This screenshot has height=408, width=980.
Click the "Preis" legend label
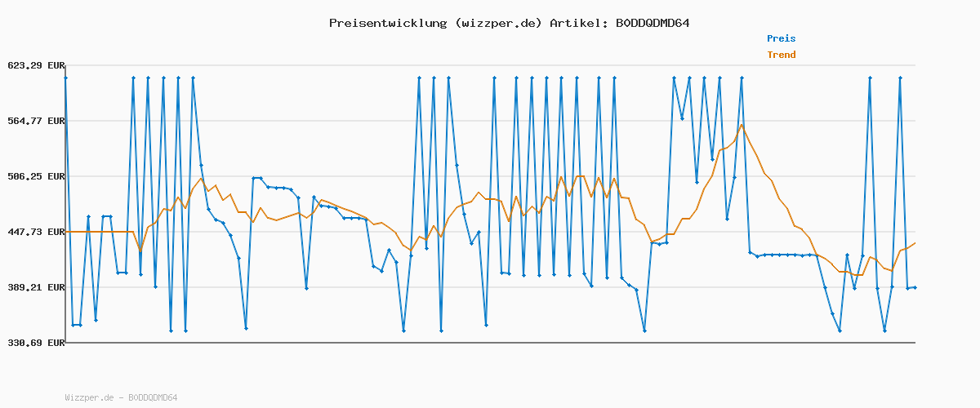[781, 38]
